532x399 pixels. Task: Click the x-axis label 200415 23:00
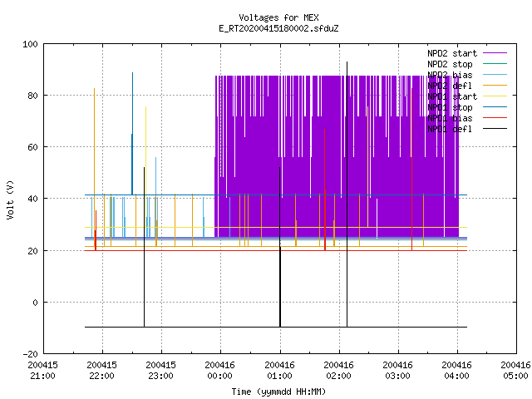[160, 371]
